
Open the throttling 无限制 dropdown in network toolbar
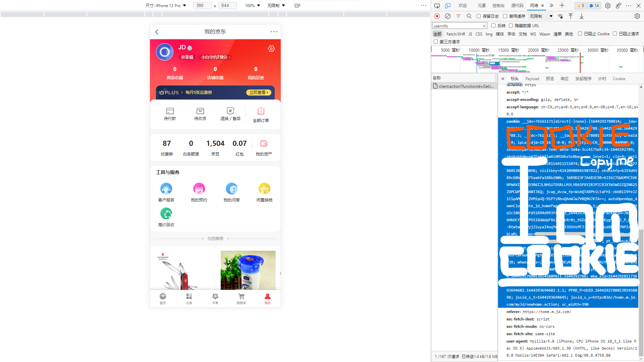coord(541,16)
